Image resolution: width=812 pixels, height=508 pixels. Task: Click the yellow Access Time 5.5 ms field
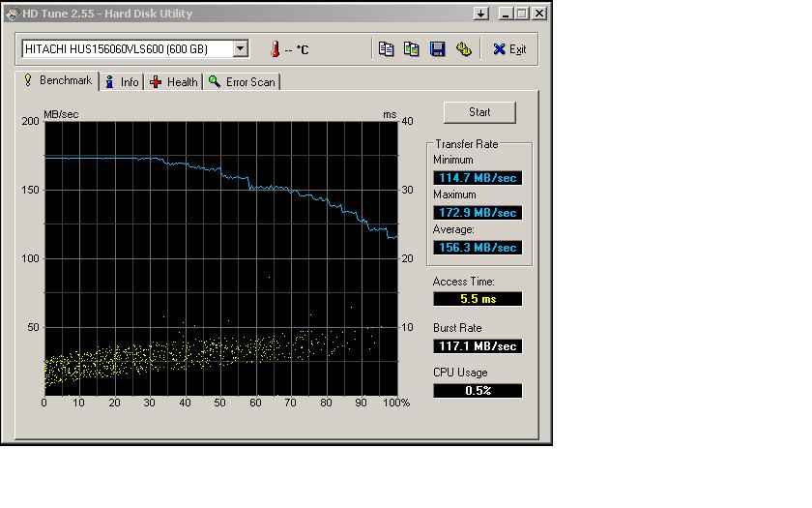pos(478,300)
